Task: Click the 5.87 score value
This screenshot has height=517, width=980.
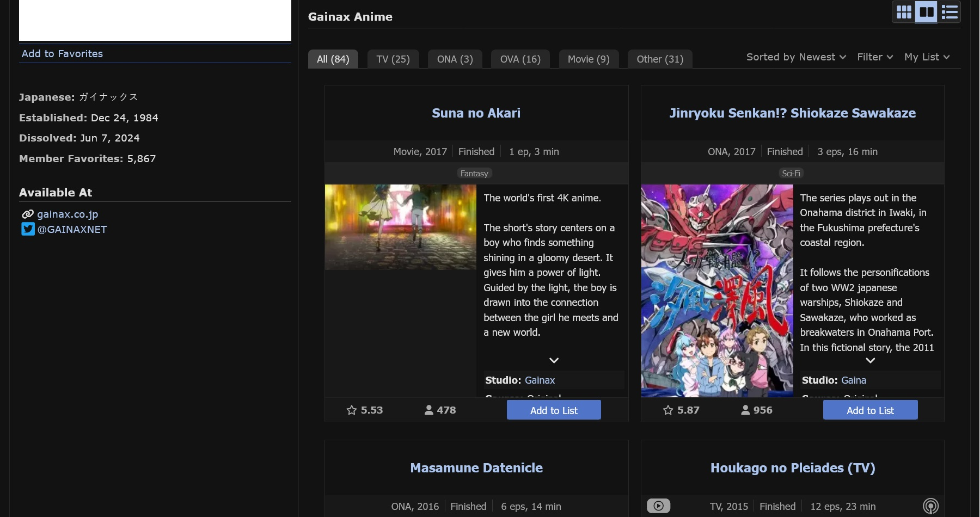Action: (x=688, y=410)
